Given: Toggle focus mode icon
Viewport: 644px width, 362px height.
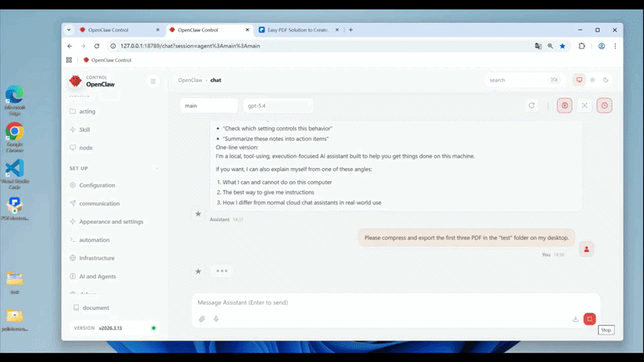Looking at the screenshot, I should pyautogui.click(x=584, y=105).
